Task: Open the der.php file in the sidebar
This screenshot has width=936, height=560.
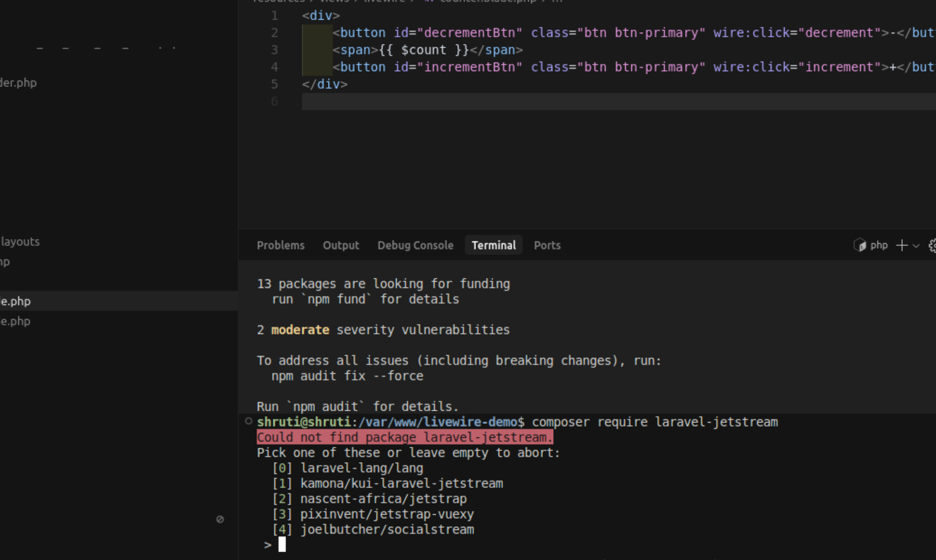Action: coord(18,83)
